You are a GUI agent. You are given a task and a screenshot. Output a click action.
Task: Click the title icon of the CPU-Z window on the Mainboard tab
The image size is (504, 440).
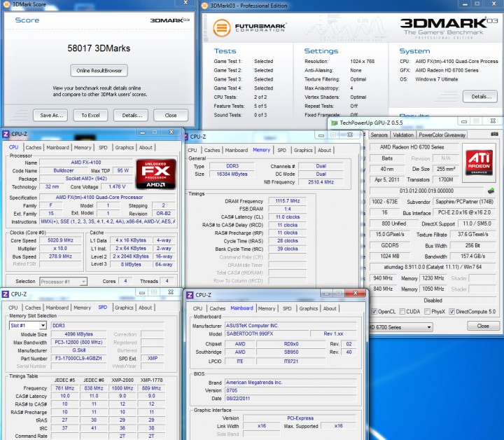[x=190, y=295]
